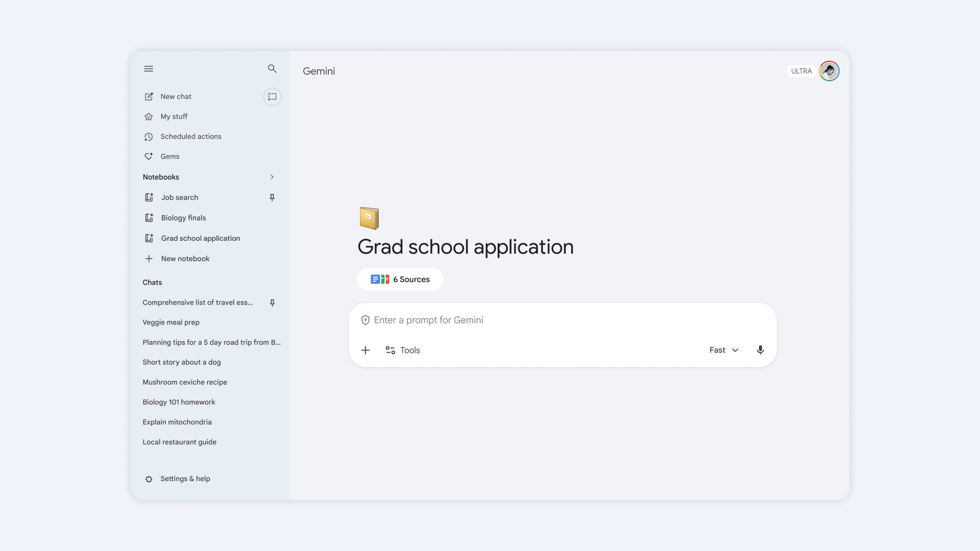Unpin the Job search notebook
Screen dimensions: 980x551
(272, 197)
